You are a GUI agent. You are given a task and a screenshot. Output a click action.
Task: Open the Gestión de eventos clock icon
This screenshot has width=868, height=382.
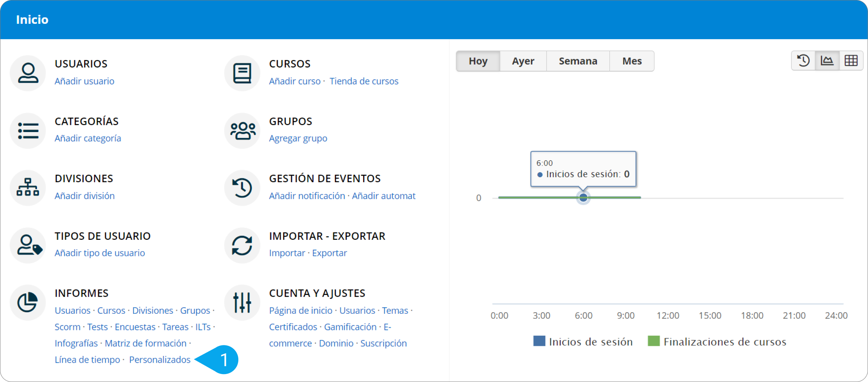point(242,187)
